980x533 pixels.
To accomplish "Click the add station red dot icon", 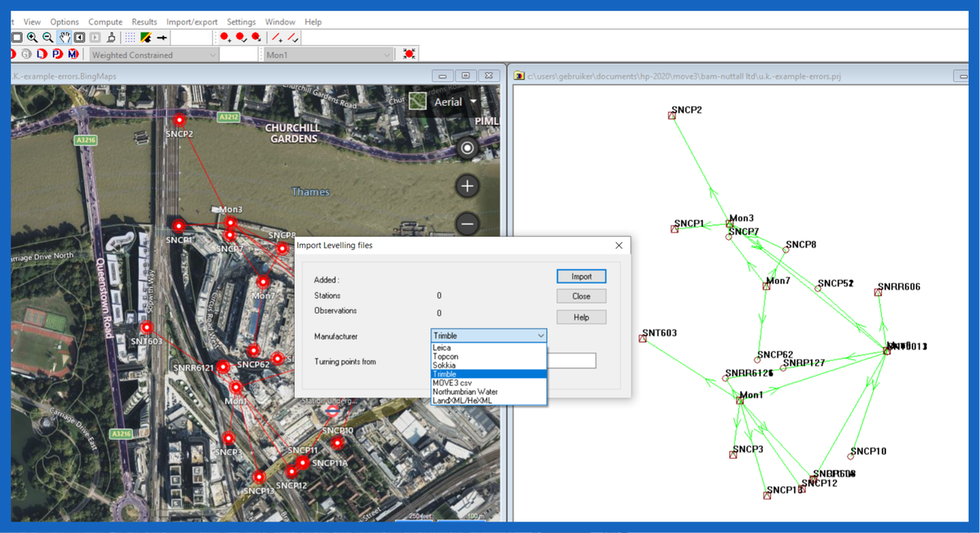I will (225, 37).
